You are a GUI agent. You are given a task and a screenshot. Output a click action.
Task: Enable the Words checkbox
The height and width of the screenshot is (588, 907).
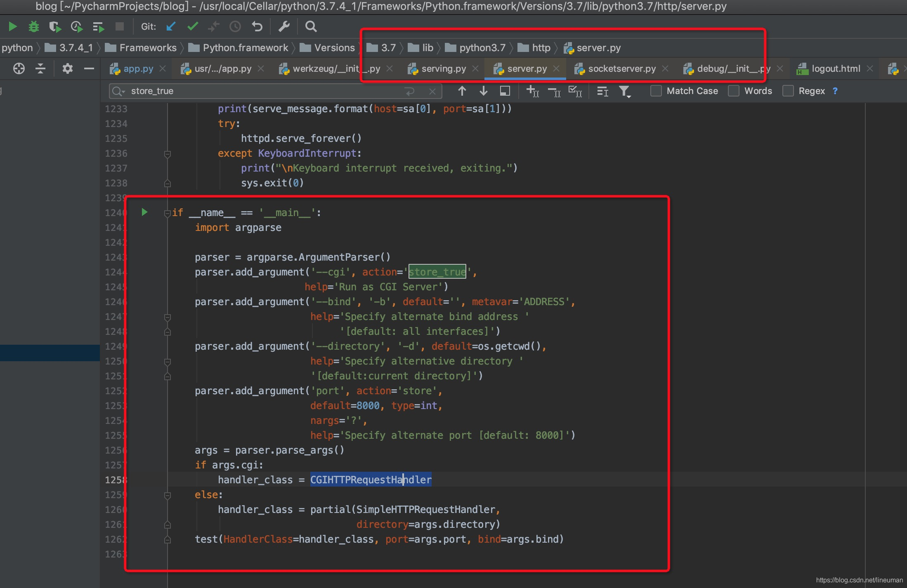tap(734, 91)
